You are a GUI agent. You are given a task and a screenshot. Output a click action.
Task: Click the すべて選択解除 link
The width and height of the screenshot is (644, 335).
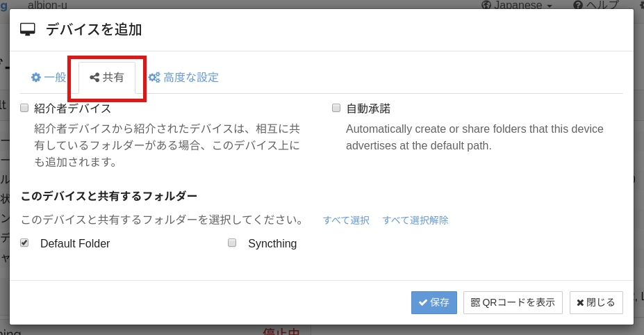click(415, 220)
